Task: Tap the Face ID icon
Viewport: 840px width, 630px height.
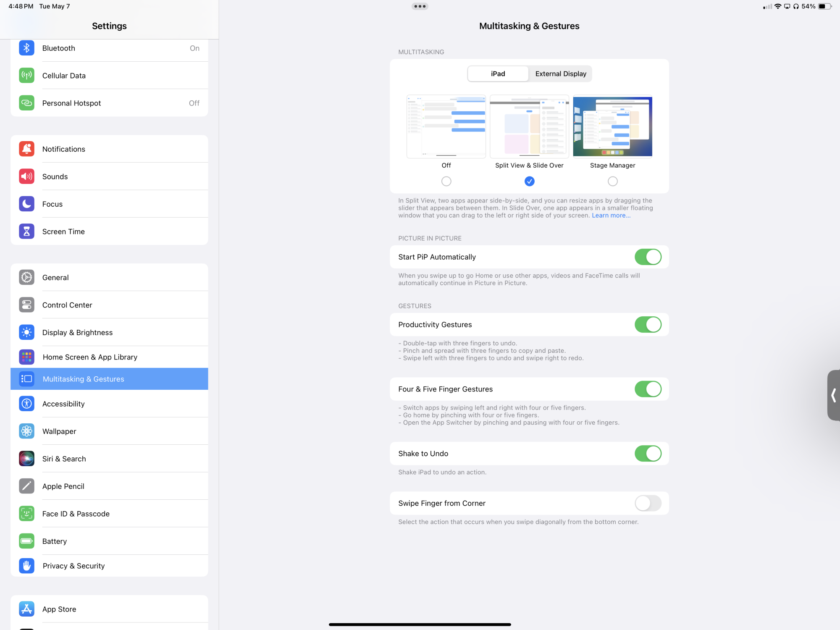Action: pos(26,514)
